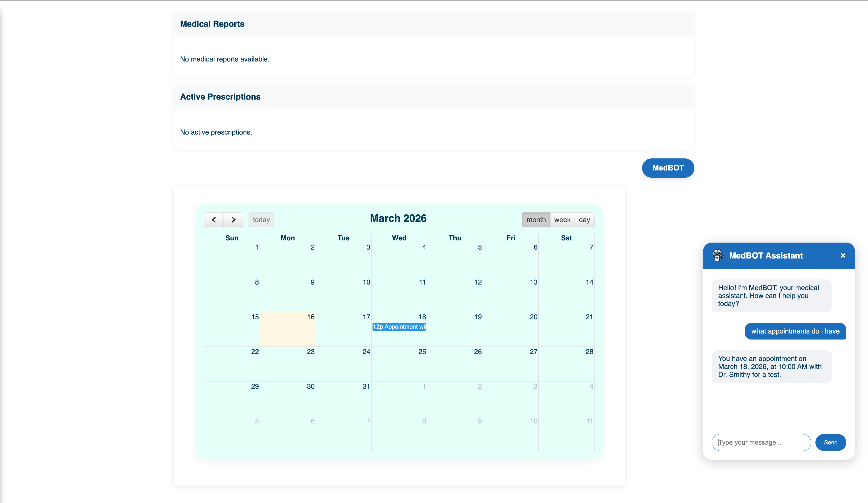
Task: Click the today button on the calendar
Action: [x=261, y=219]
